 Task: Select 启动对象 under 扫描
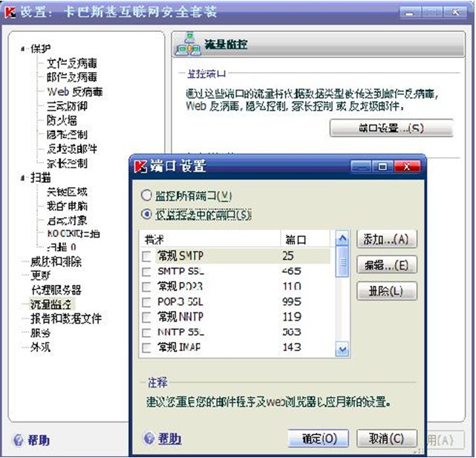coord(67,220)
